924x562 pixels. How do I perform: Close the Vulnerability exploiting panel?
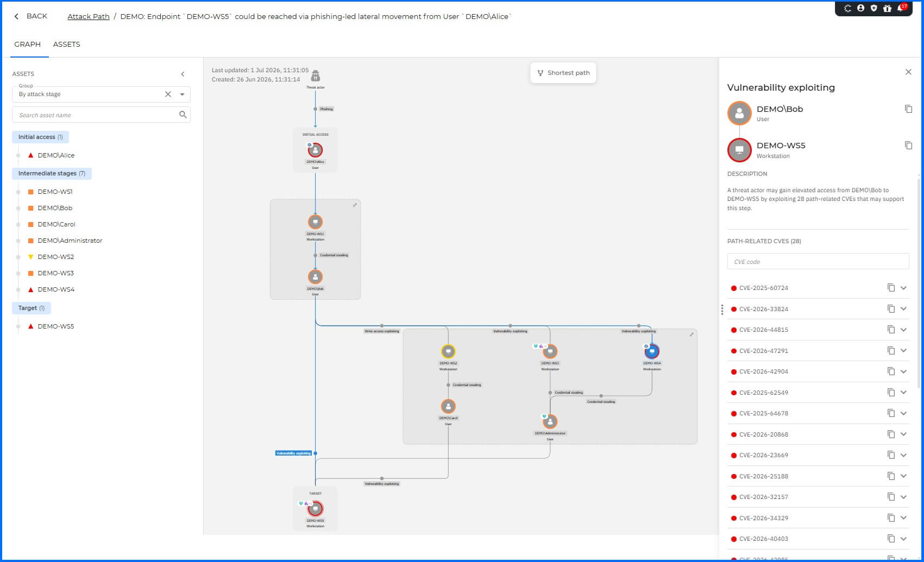point(908,72)
